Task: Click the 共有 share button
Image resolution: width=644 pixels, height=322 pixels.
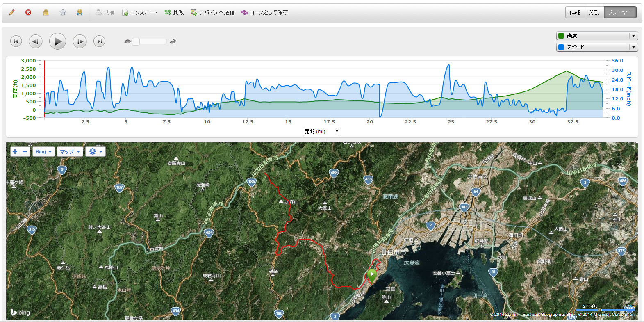Action: click(105, 12)
